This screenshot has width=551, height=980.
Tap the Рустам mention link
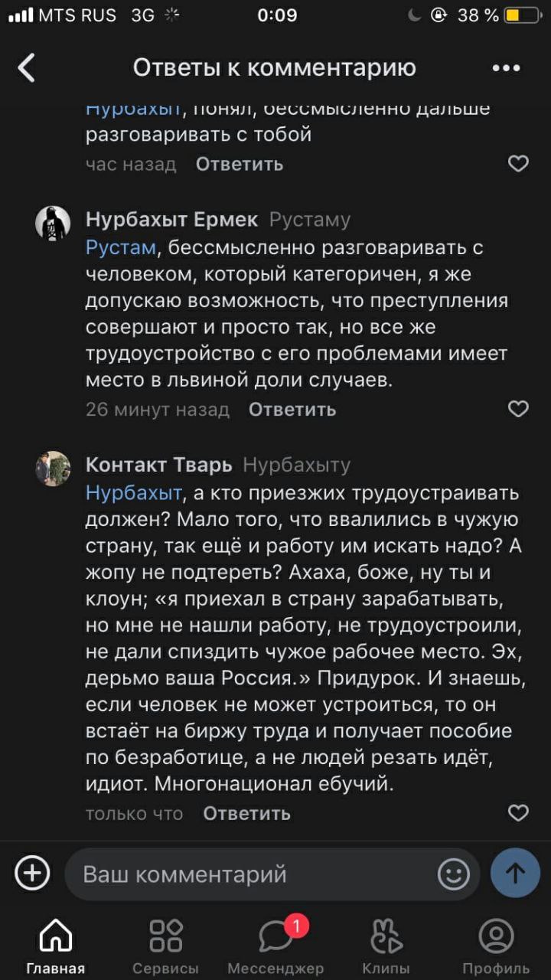(x=120, y=248)
